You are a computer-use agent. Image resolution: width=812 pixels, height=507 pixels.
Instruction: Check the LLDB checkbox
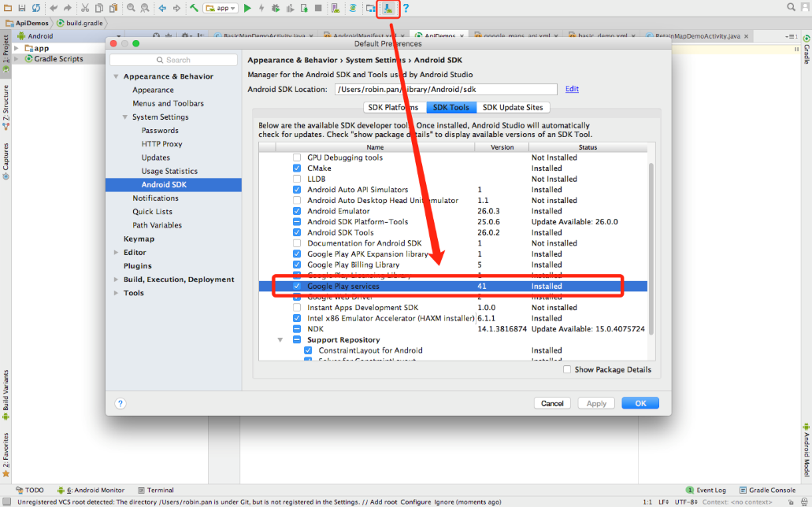(297, 179)
